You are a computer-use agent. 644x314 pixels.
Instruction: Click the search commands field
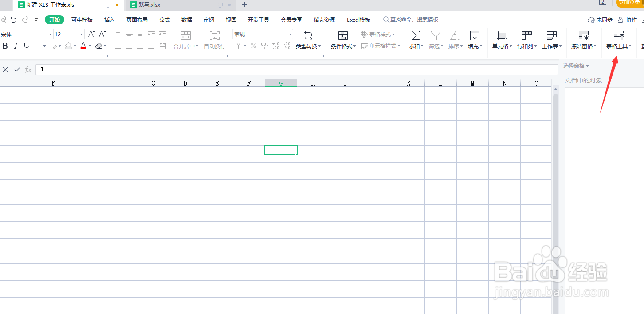point(411,20)
